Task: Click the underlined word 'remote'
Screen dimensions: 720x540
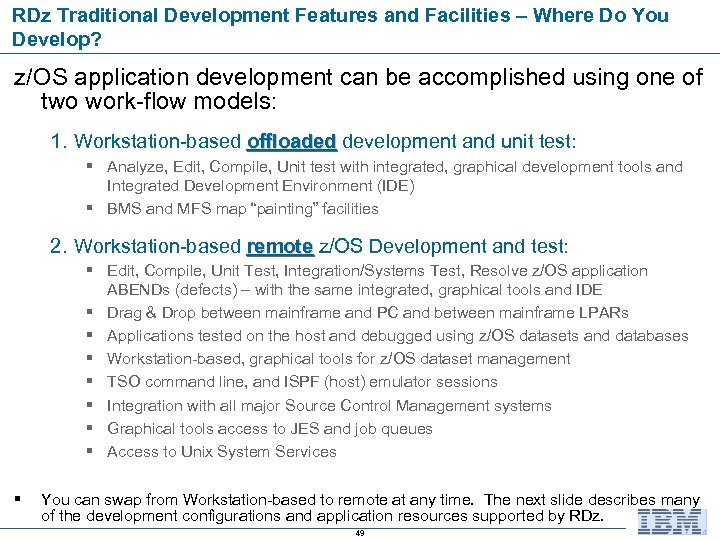Action: (x=280, y=246)
